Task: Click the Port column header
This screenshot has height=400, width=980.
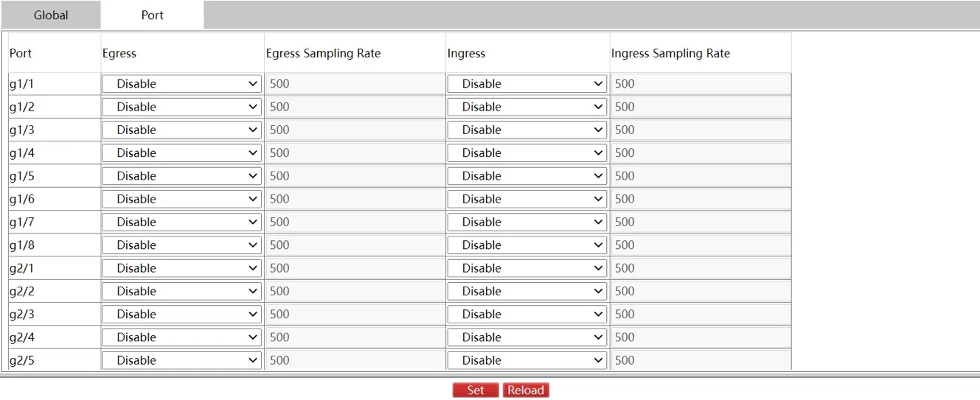Action: tap(21, 53)
